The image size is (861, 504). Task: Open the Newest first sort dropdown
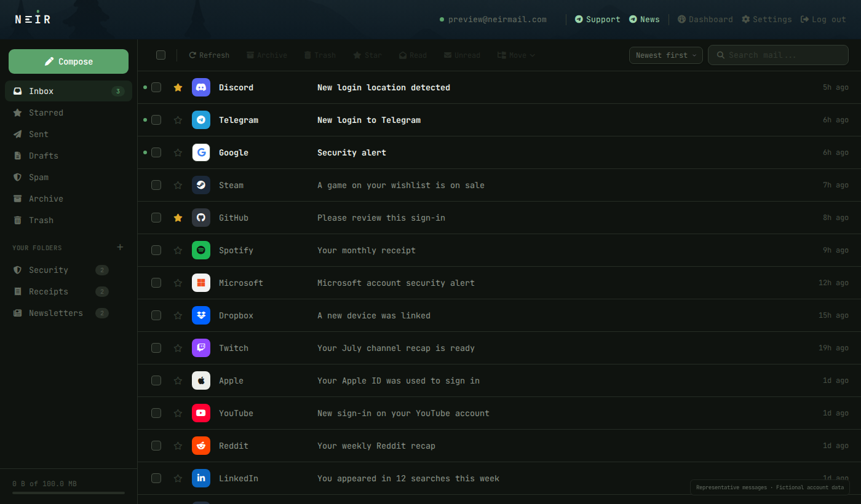click(x=665, y=55)
